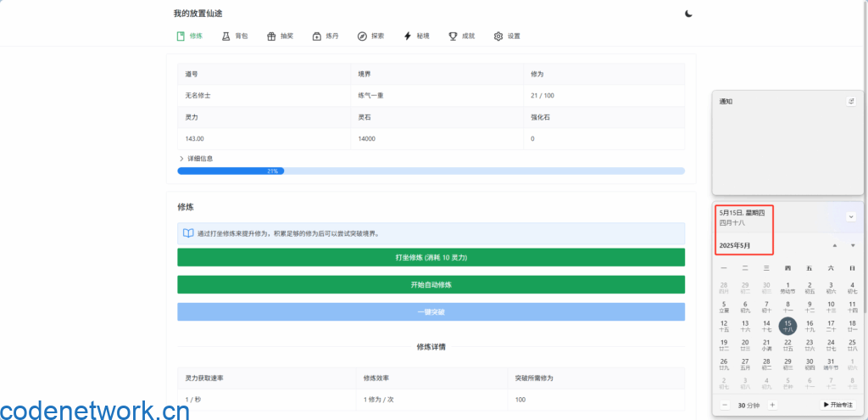Expand the 详细信息 section

(197, 159)
